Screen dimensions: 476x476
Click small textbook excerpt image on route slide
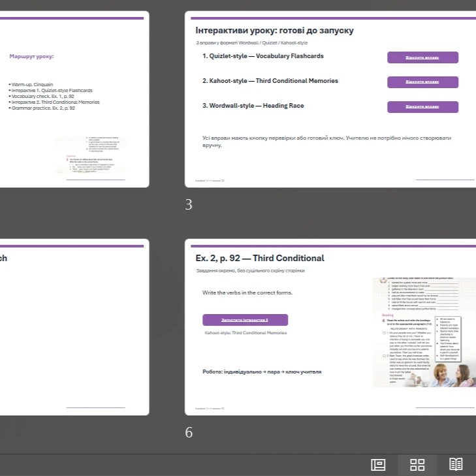pos(90,155)
